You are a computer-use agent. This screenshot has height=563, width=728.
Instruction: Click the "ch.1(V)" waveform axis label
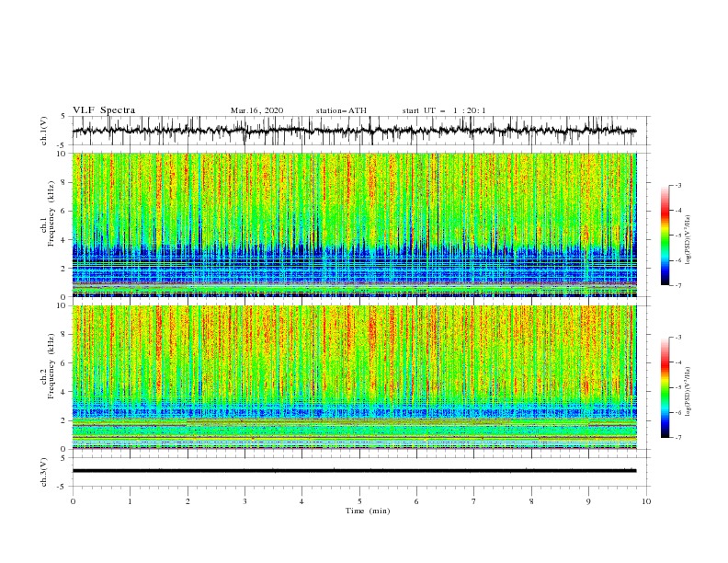(44, 131)
